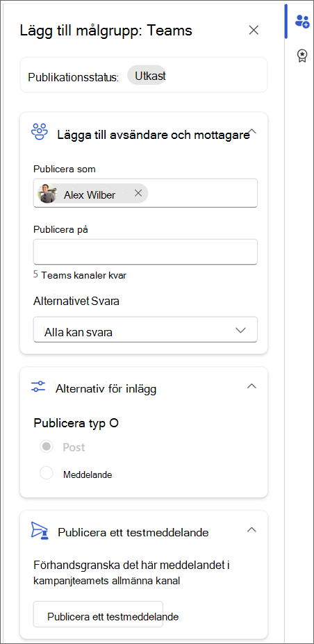Click the paper plane test message icon

click(x=40, y=531)
